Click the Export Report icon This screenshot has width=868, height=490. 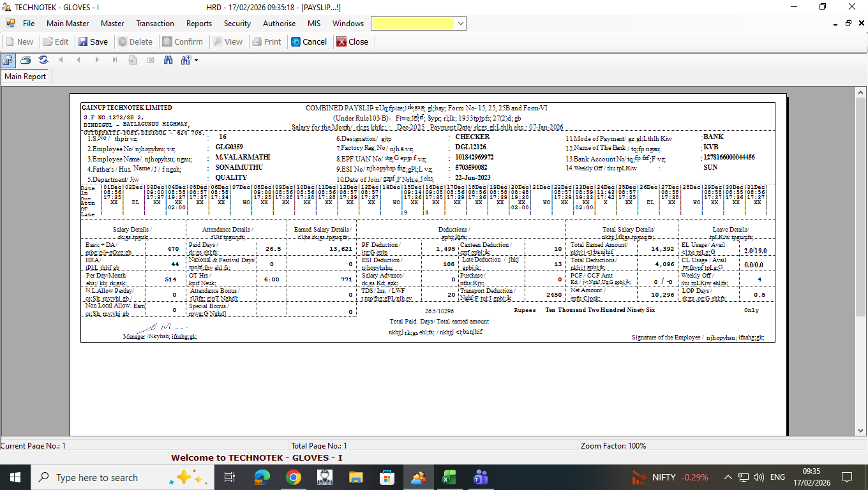click(x=8, y=60)
